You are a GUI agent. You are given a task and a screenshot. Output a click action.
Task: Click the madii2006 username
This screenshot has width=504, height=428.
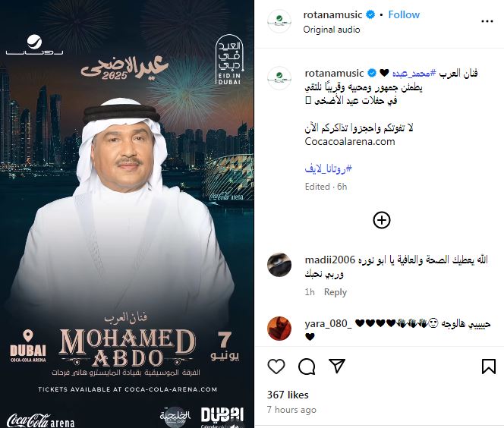tap(329, 260)
